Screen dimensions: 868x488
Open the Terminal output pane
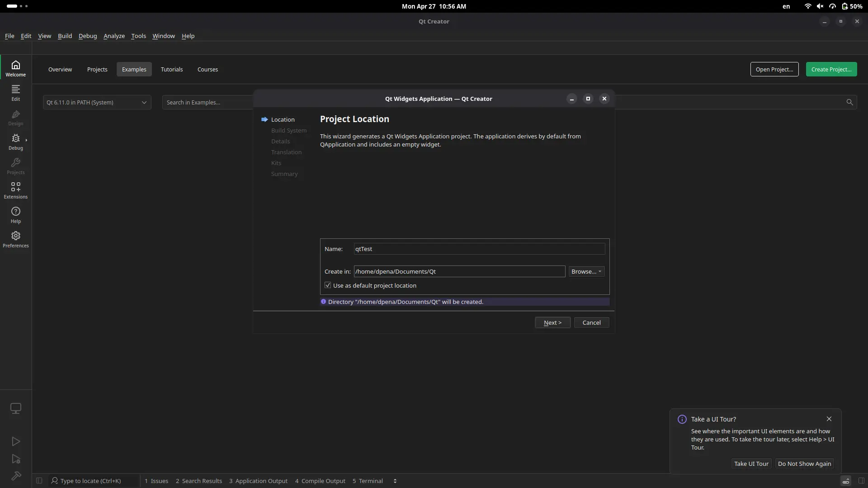(x=368, y=481)
